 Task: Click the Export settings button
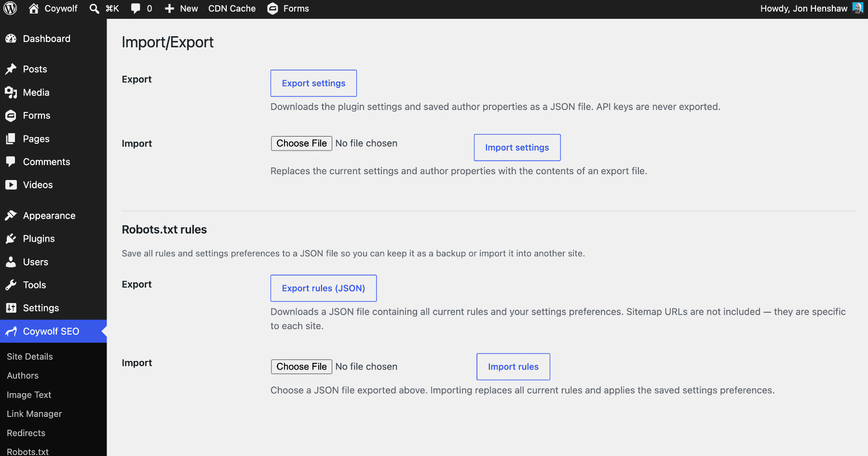click(313, 83)
